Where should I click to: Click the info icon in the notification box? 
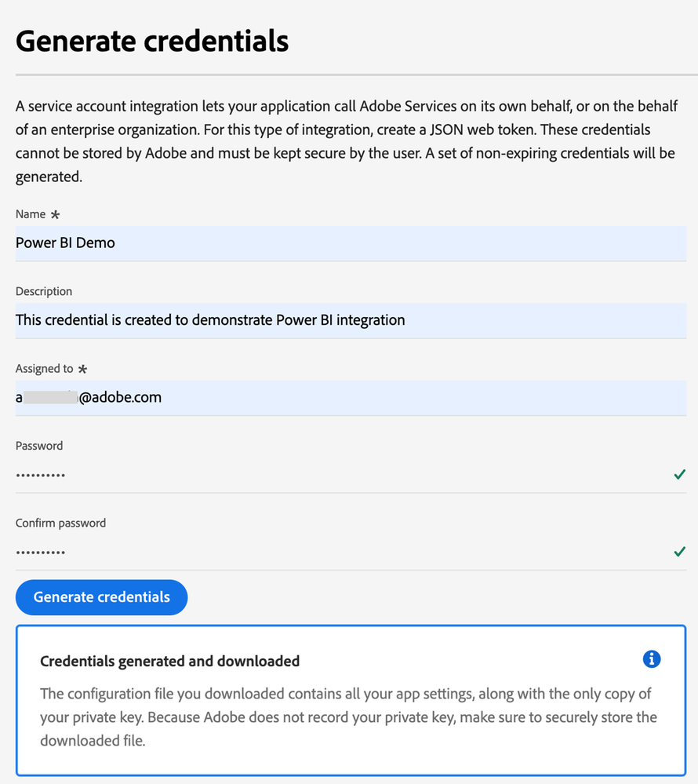tap(651, 659)
